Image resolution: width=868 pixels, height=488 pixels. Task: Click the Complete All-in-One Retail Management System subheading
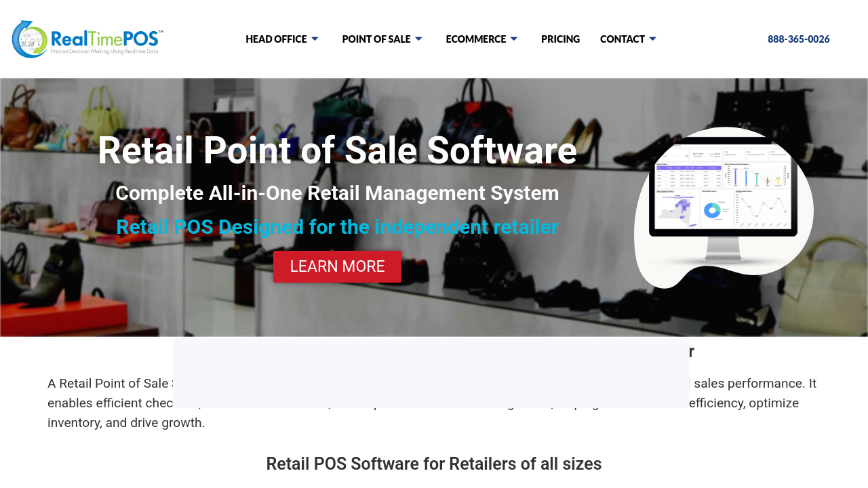tap(337, 193)
